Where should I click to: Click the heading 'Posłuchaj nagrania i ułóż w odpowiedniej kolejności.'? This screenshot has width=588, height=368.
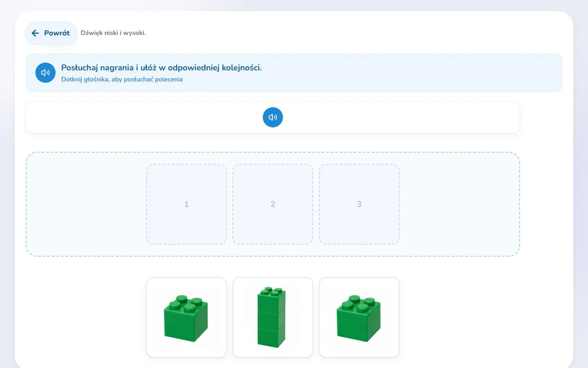point(161,68)
